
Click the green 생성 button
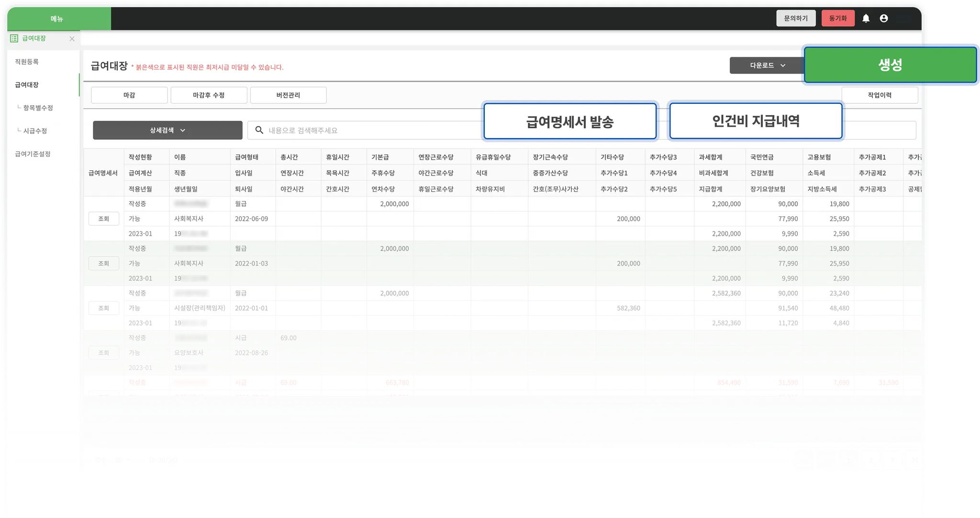click(x=890, y=65)
